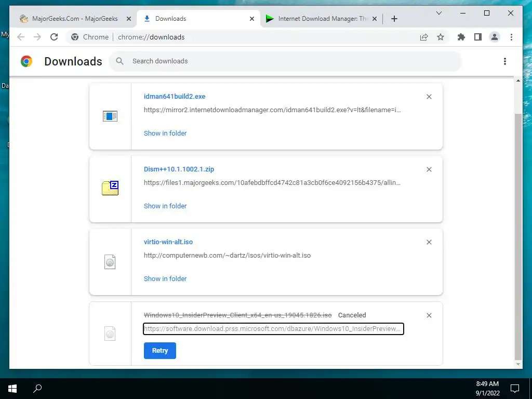This screenshot has width=532, height=399.
Task: Click the computernewb.com source URL
Action: [x=228, y=256]
